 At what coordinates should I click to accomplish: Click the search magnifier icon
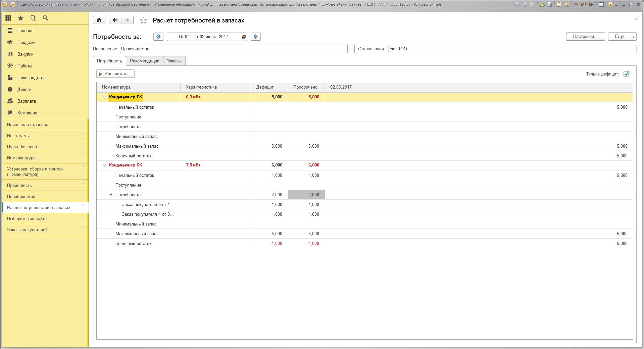(45, 18)
